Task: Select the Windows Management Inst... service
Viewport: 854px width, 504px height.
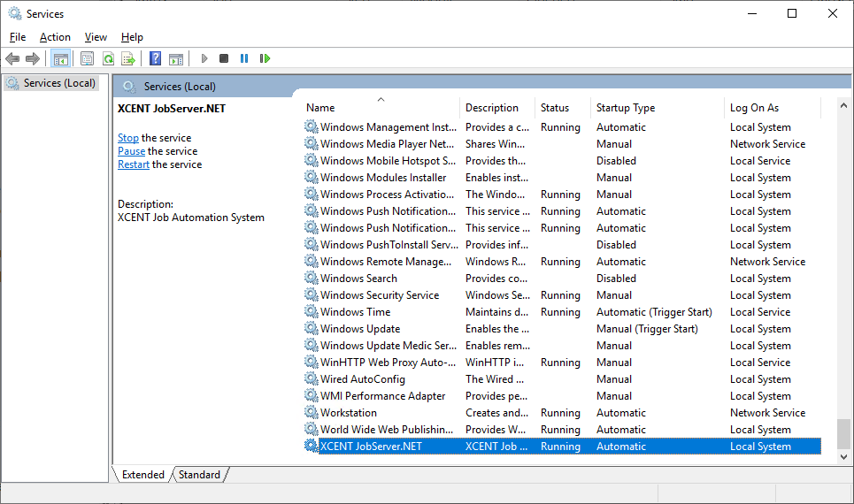Action: coord(389,126)
